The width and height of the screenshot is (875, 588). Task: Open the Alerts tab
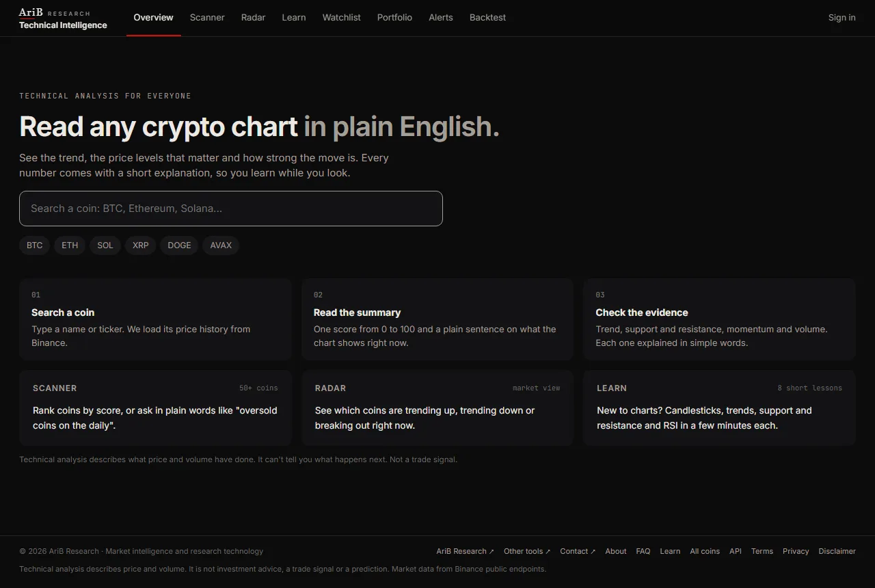point(441,18)
